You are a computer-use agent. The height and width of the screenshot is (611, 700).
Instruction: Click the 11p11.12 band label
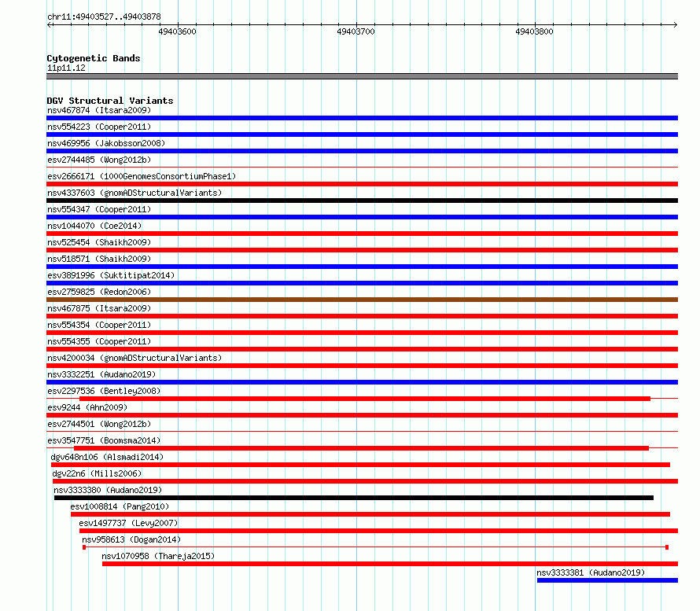point(66,68)
